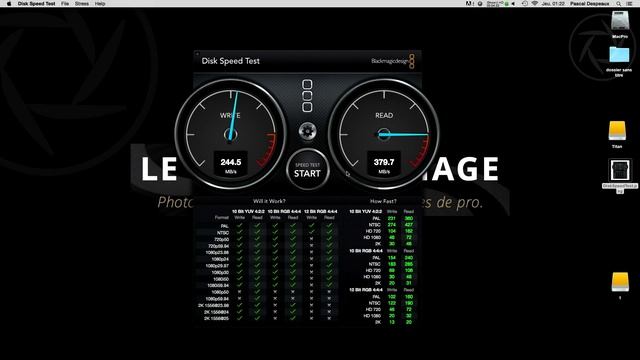Screen dimensions: 640x360
Task: Open the Stress menu
Action: tap(82, 3)
